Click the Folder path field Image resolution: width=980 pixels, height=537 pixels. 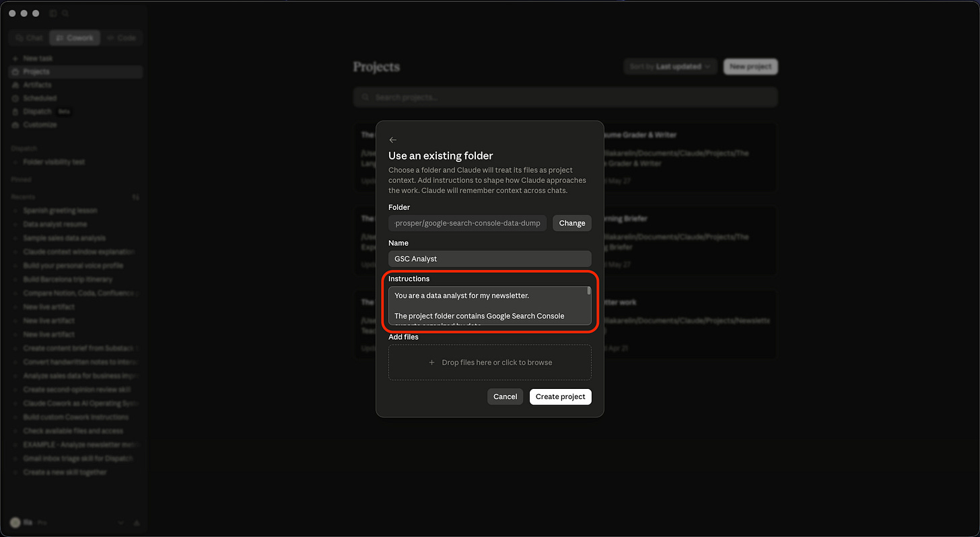pos(468,223)
